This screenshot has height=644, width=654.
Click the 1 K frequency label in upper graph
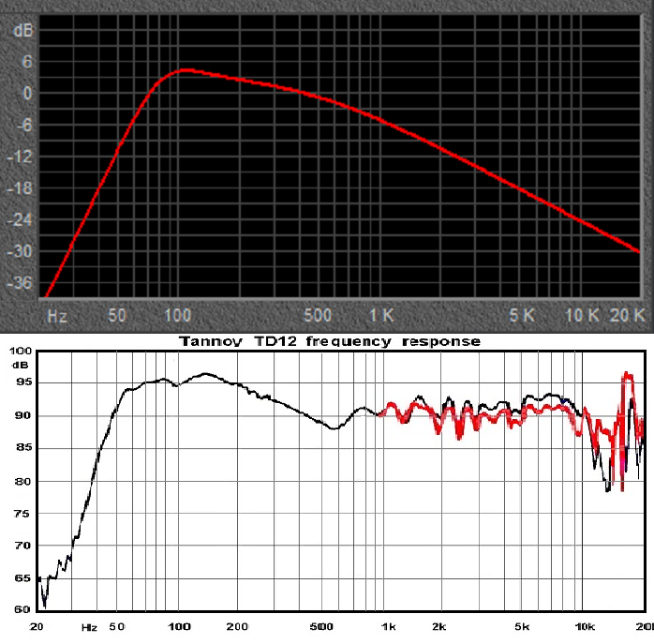click(x=380, y=313)
